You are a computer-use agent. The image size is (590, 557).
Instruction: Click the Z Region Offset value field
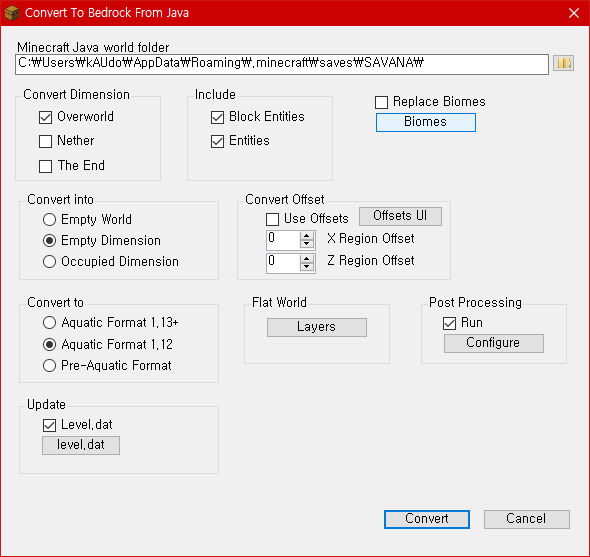(283, 263)
